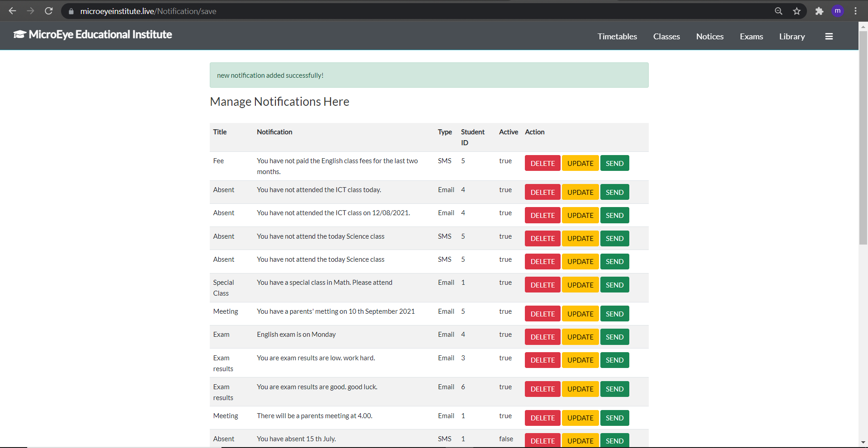This screenshot has width=868, height=448.
Task: Send the 'results are good' notification
Action: click(614, 389)
